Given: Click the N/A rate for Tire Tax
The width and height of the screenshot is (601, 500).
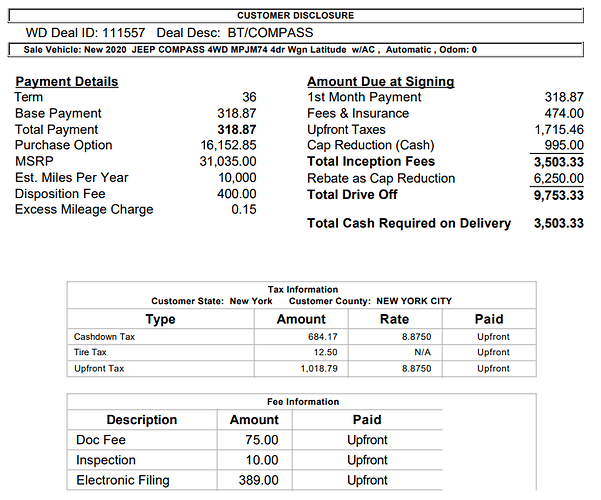Looking at the screenshot, I should point(422,352).
